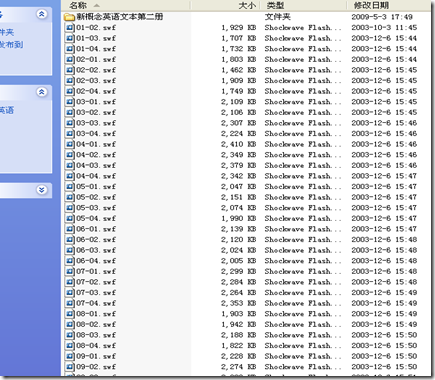Select the icon of file 02-01.swf
The width and height of the screenshot is (435, 380).
tap(69, 60)
